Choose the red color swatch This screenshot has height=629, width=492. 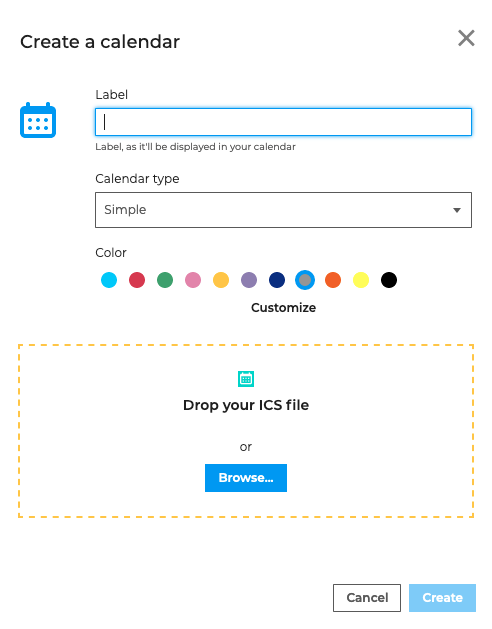point(137,280)
